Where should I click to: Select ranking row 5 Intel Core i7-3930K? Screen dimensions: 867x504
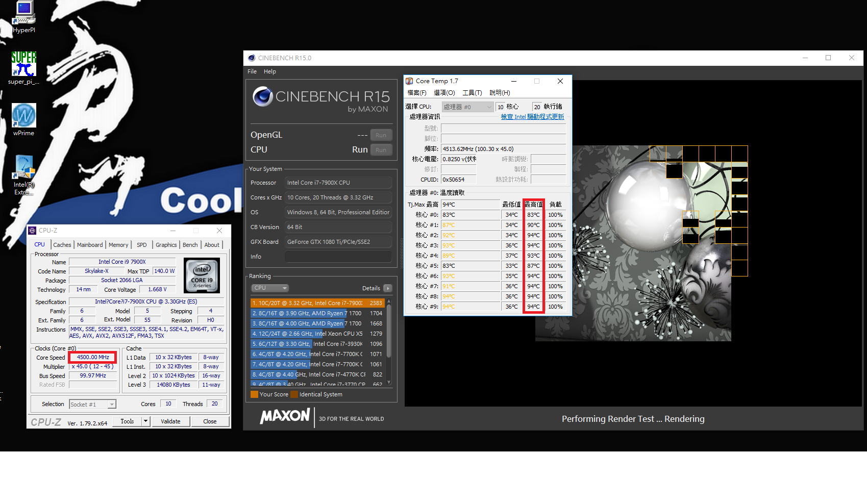click(x=317, y=344)
